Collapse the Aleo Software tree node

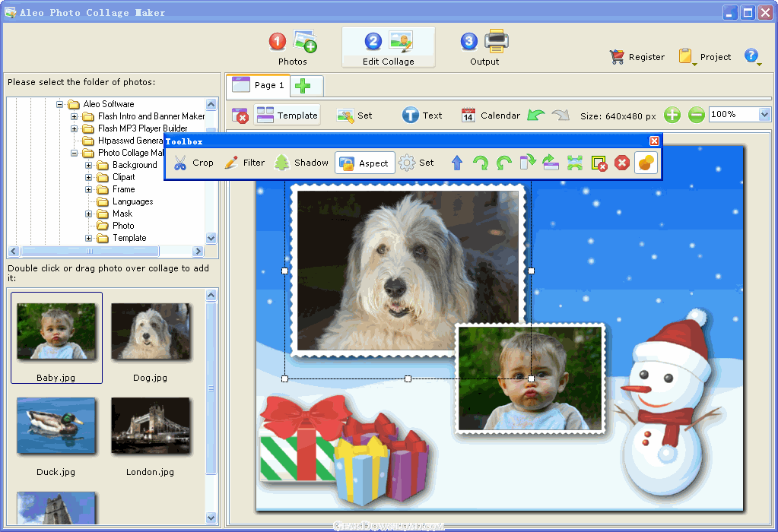click(59, 104)
